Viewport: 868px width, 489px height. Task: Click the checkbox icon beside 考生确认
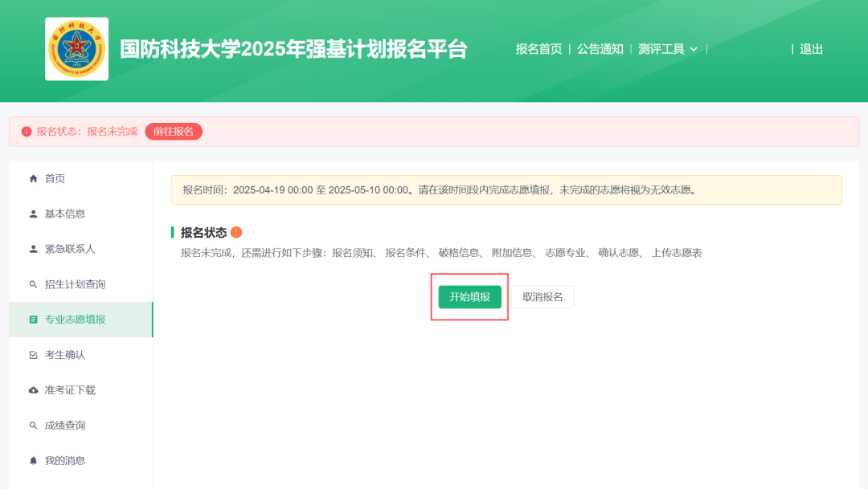[x=33, y=355]
